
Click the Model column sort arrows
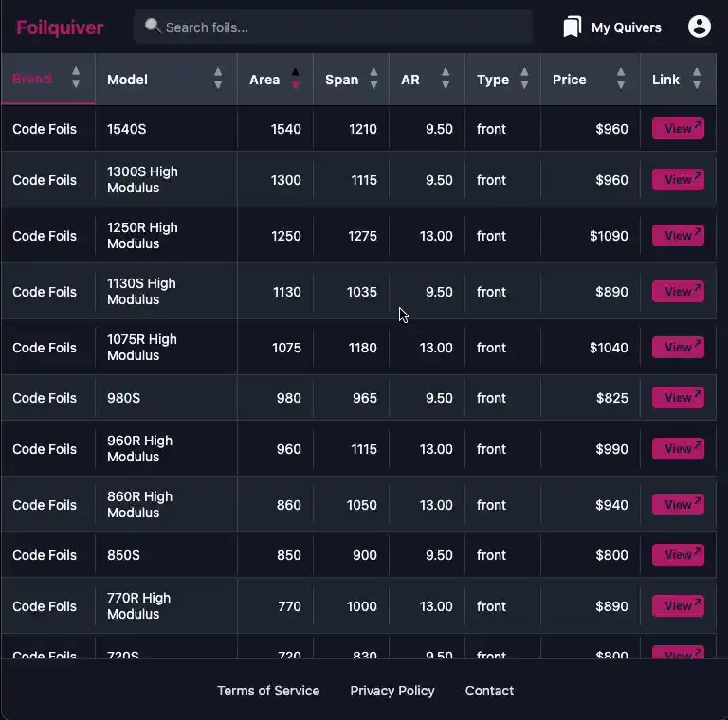click(x=218, y=79)
